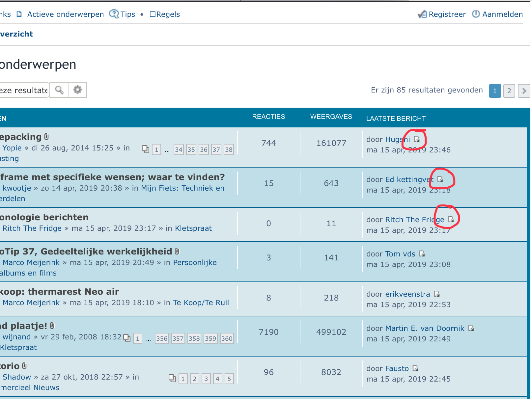Open Actieve onderwerpen menu item
The image size is (532, 399).
65,14
